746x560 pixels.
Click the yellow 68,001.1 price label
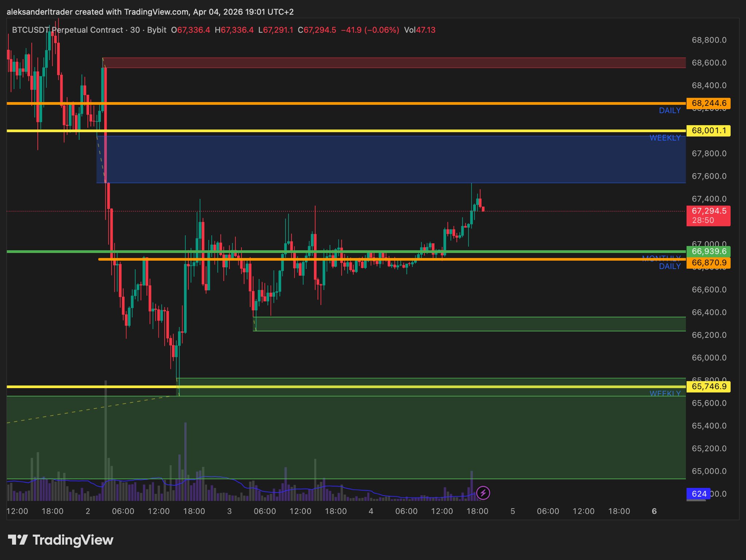coord(708,130)
